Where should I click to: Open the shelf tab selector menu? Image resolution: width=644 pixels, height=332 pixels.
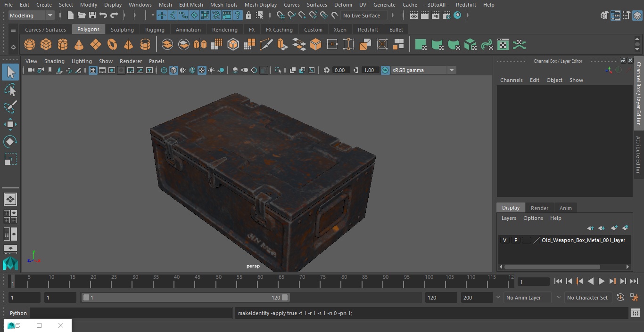[x=13, y=30]
